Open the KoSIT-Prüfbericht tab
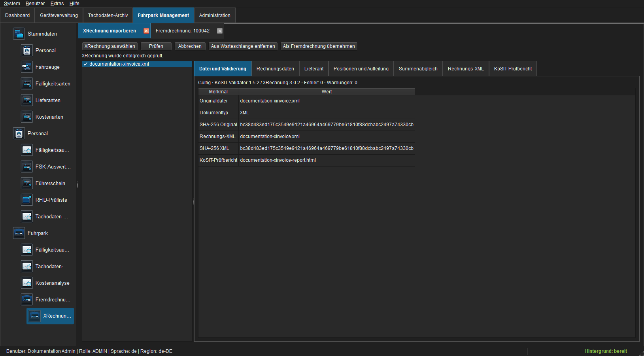Image resolution: width=644 pixels, height=356 pixels. [x=513, y=69]
